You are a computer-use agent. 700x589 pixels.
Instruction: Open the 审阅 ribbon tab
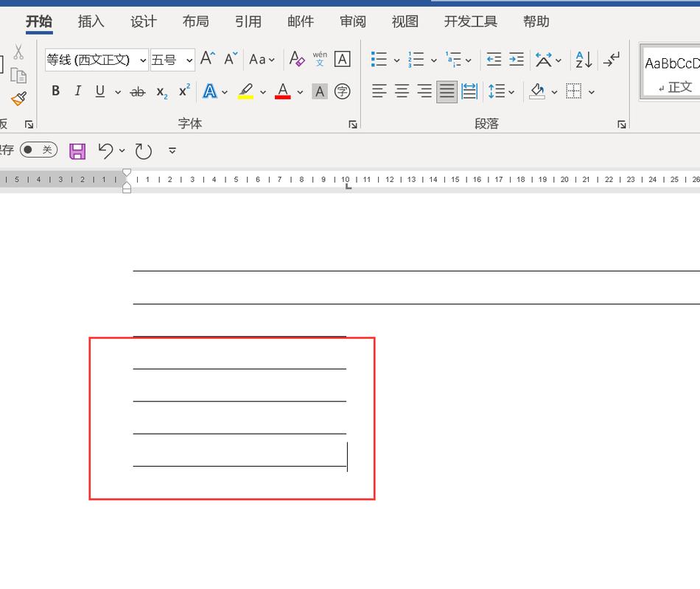click(353, 22)
